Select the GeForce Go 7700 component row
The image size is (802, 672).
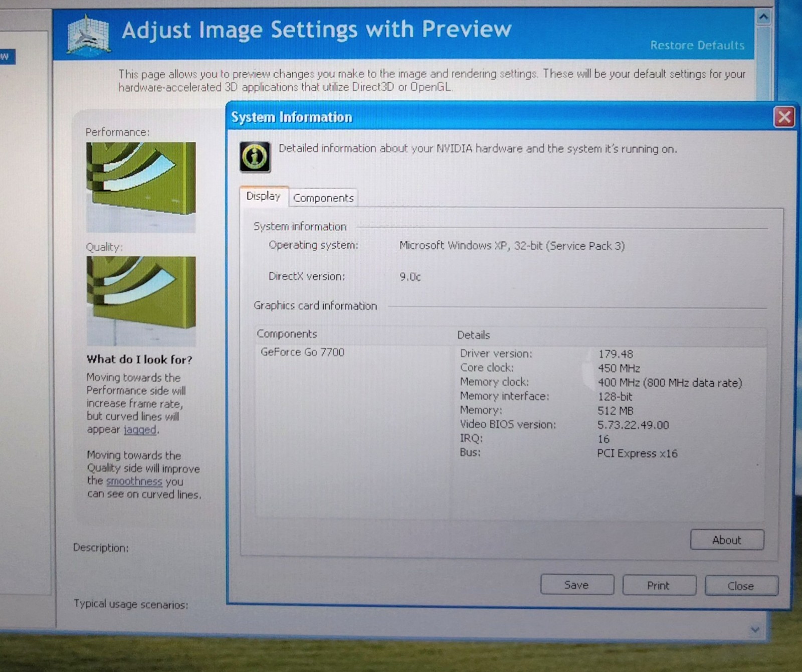302,352
